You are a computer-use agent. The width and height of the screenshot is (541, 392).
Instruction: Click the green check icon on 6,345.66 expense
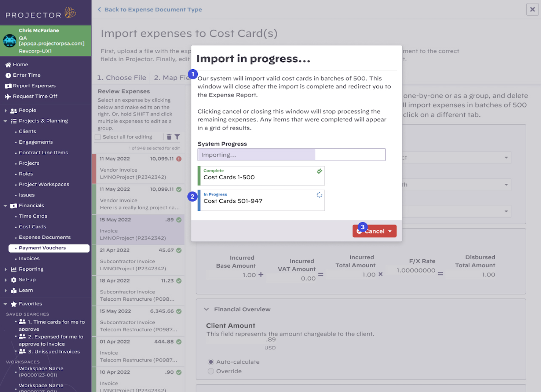[x=179, y=311]
